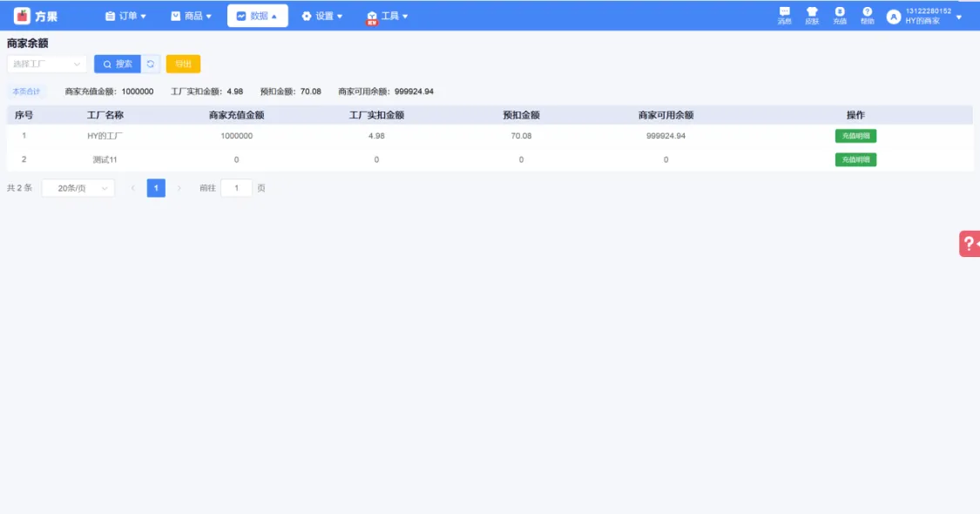This screenshot has width=980, height=514.
Task: Open the 帮助 help icon
Action: coord(867,16)
